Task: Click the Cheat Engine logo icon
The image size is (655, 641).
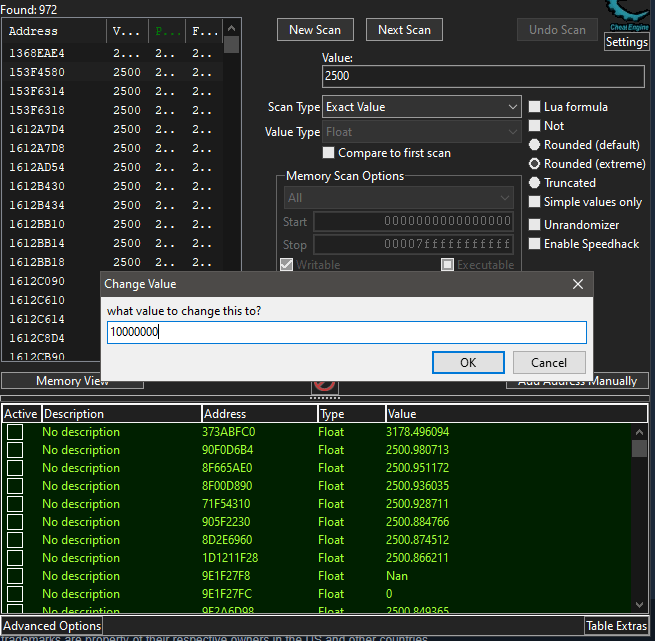Action: (628, 15)
